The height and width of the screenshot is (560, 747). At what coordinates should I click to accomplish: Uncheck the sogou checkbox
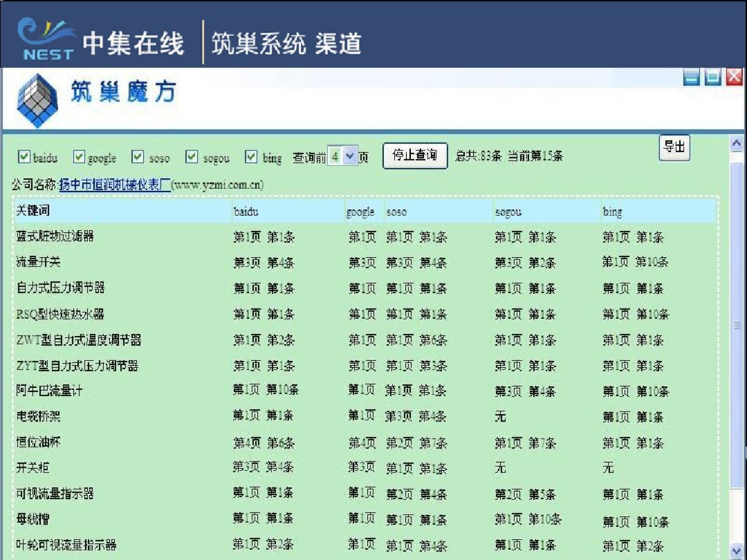[x=191, y=157]
